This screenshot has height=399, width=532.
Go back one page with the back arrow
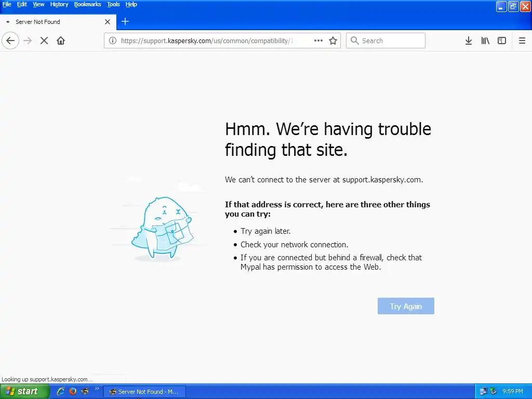(x=10, y=41)
